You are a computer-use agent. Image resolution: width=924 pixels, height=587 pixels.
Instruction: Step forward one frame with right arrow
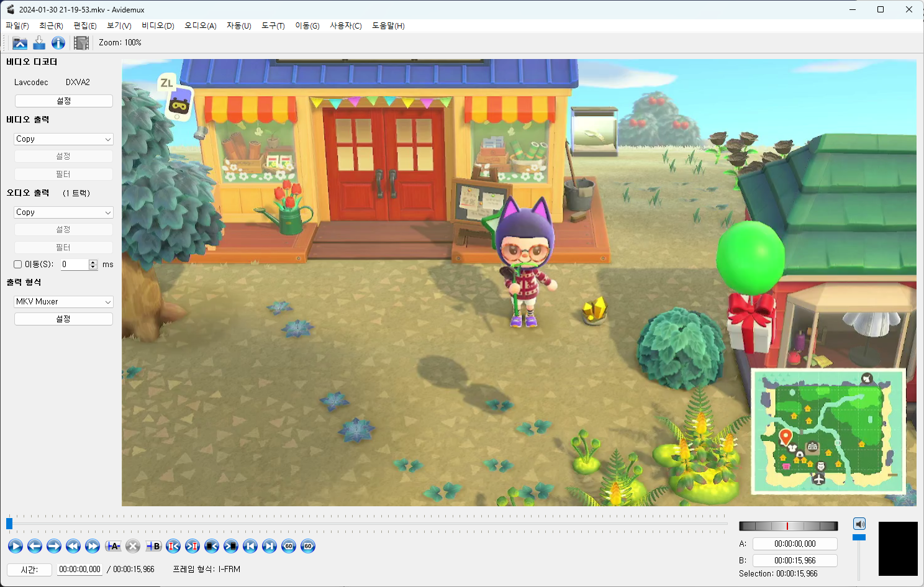54,546
